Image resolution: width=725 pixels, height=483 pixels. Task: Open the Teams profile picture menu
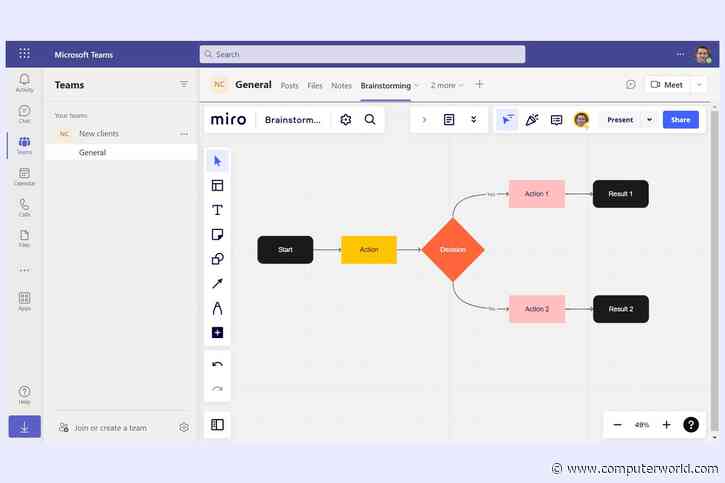703,55
